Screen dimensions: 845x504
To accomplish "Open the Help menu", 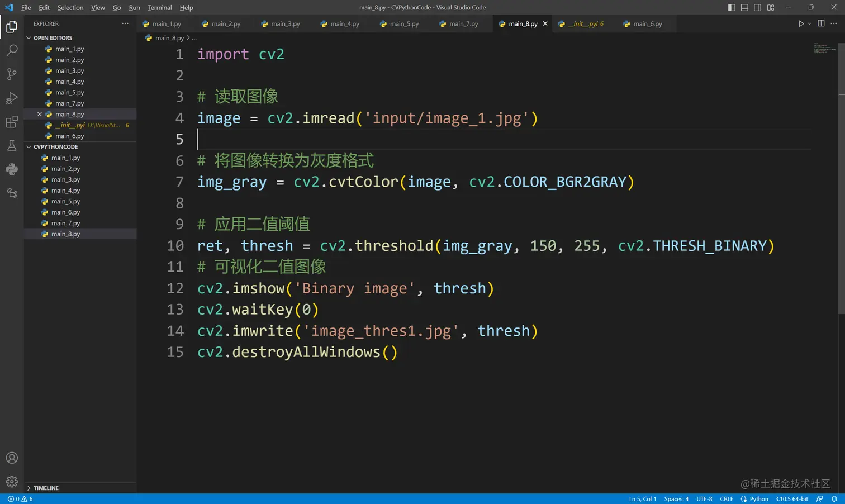I will [186, 7].
